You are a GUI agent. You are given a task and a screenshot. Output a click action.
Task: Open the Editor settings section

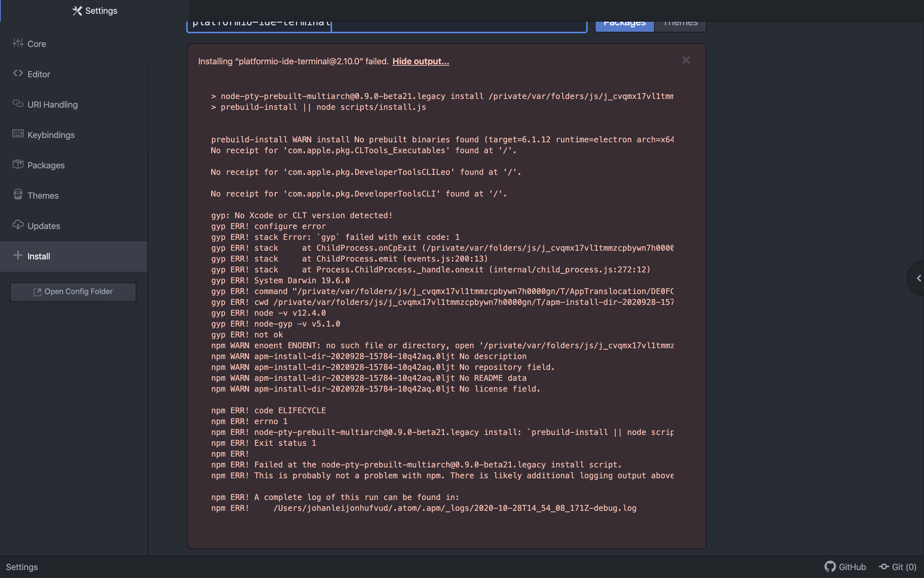74,74
